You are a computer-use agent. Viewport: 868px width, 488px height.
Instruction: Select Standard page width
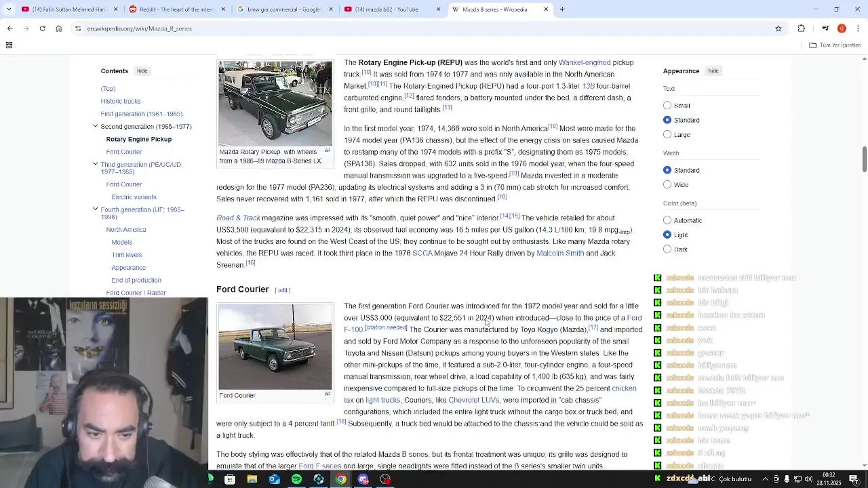(667, 170)
